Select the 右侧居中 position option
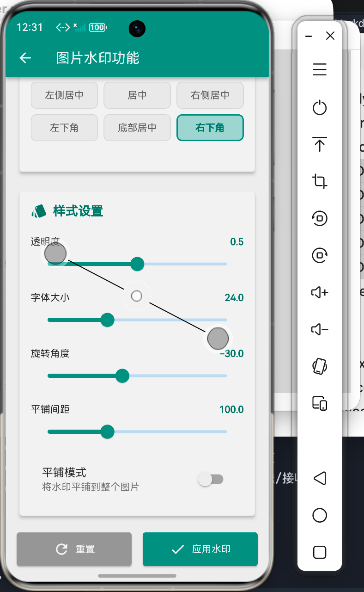The width and height of the screenshot is (364, 592). click(x=210, y=95)
